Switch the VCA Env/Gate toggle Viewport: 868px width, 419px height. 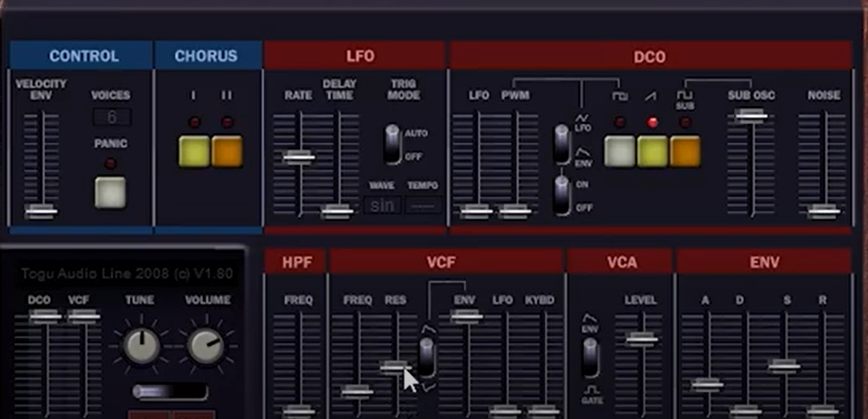pos(590,357)
